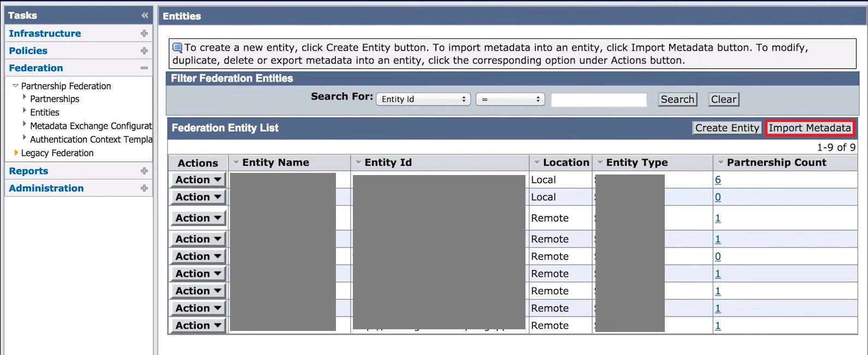Open Partnerships in the tree
868x355 pixels.
coord(55,99)
